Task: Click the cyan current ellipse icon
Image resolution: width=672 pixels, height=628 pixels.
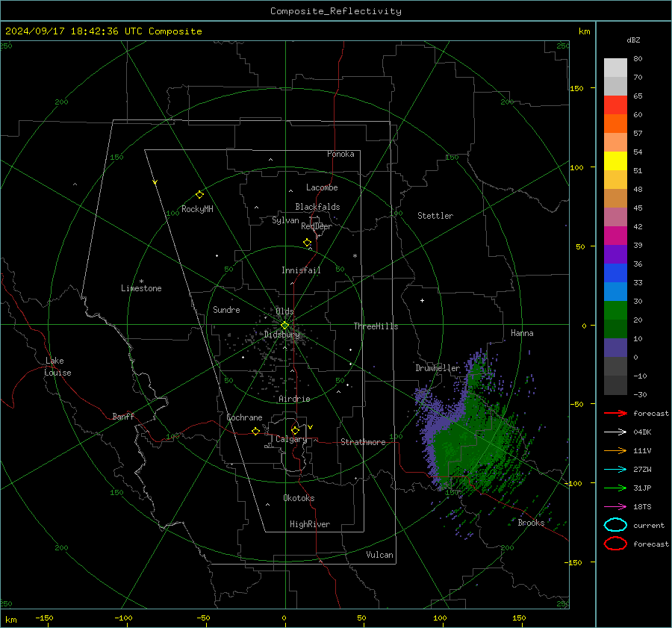Action: [615, 525]
